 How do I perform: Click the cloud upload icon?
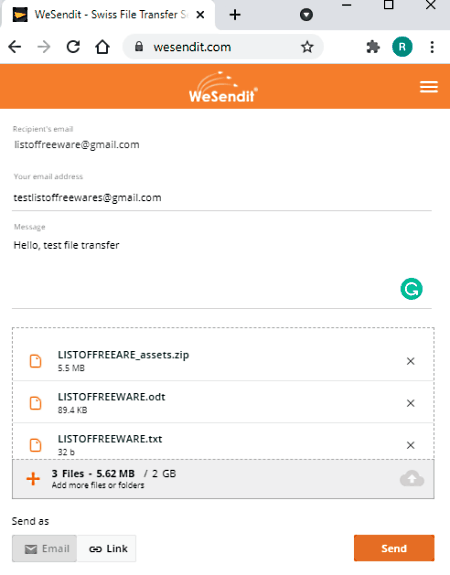tap(412, 479)
